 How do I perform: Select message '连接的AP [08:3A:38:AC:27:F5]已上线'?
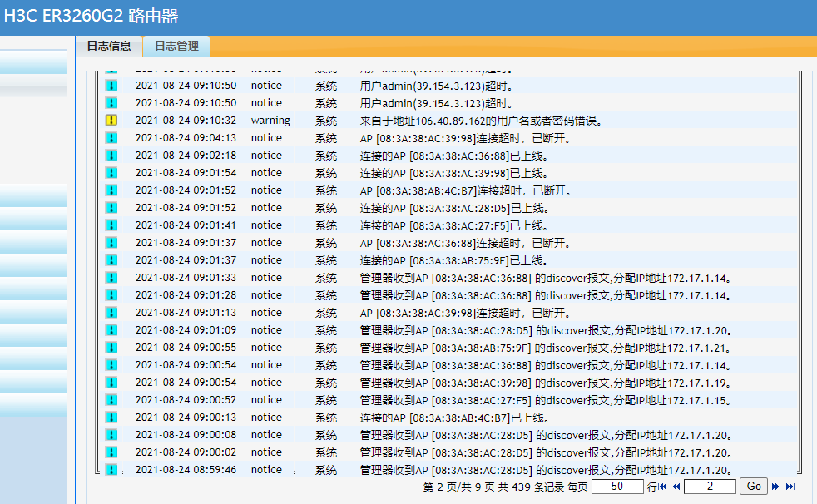453,225
